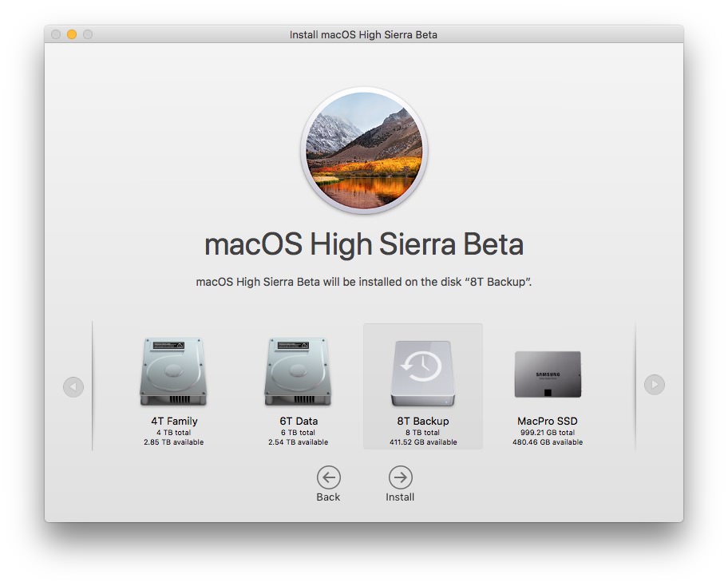
Task: Click the "Install" label
Action: pyautogui.click(x=400, y=497)
